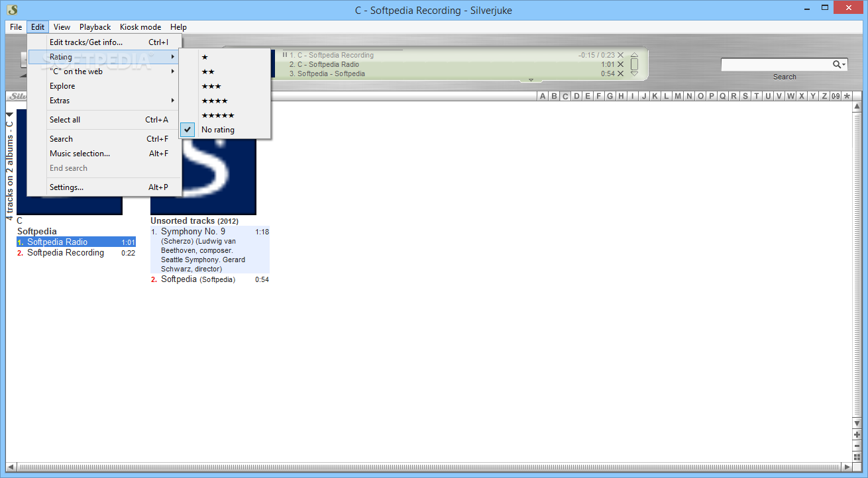Select the Softpedia Recording track
The image size is (868, 478).
(x=76, y=253)
